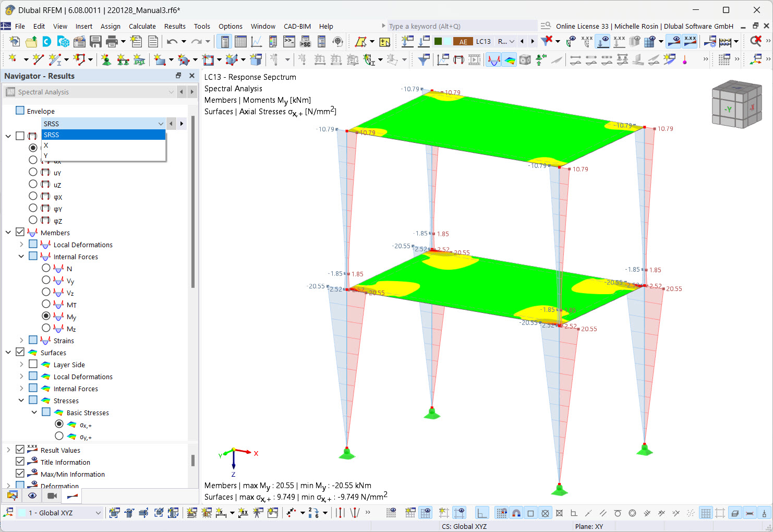Image resolution: width=773 pixels, height=532 pixels.
Task: Click the globe project icon in toolbar
Action: [x=64, y=41]
